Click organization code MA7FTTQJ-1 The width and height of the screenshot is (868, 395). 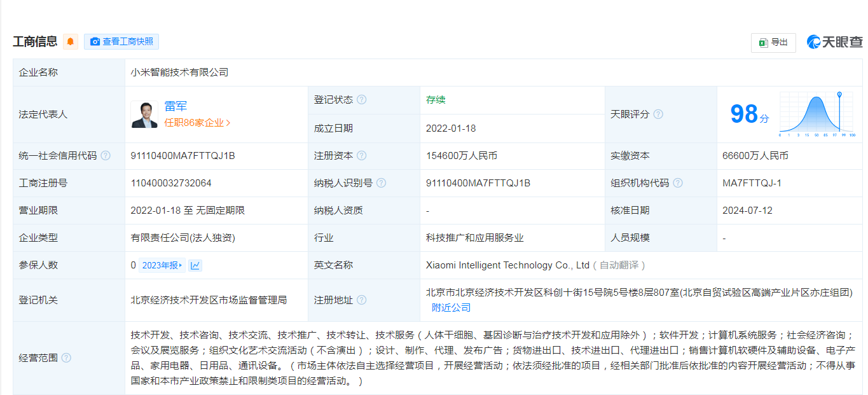[752, 183]
